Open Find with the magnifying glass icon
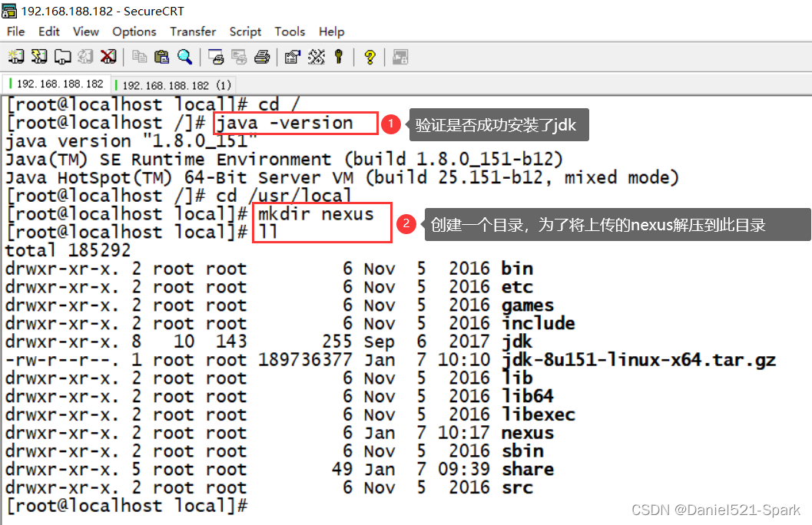Screen dimensions: 812x525 [184, 57]
